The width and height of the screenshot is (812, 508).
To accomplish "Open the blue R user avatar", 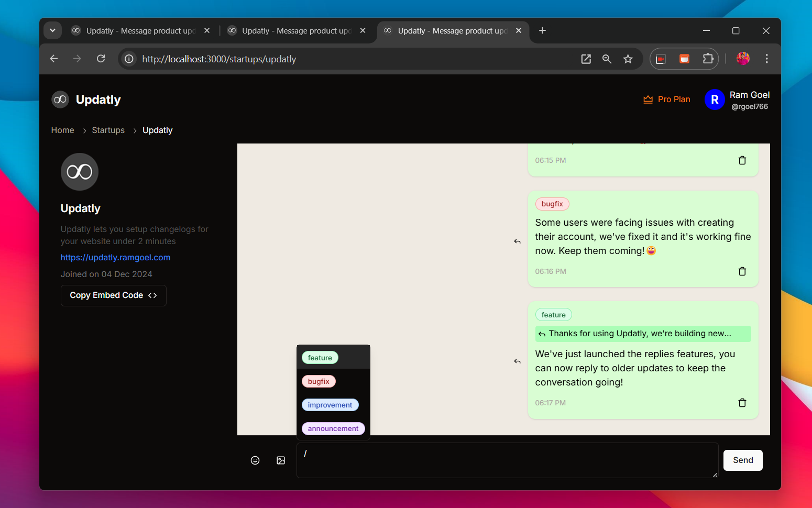I will pos(715,100).
